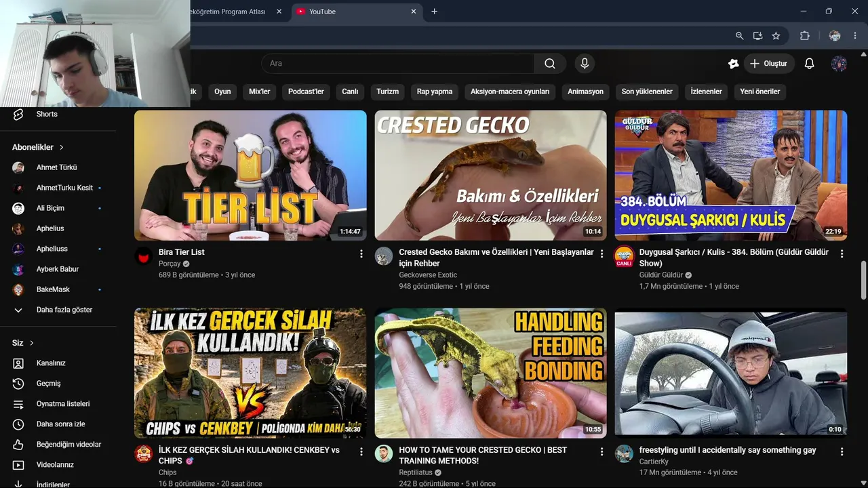
Task: Click the Oluştur create button
Action: (769, 64)
